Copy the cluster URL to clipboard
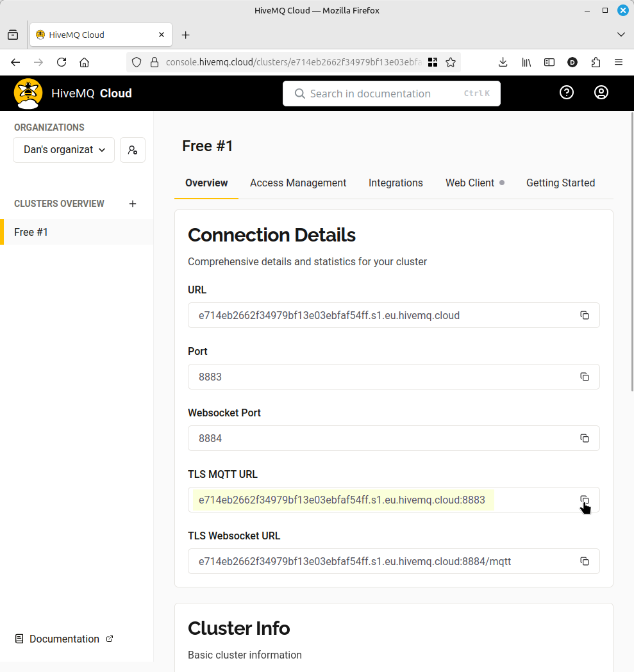 584,315
